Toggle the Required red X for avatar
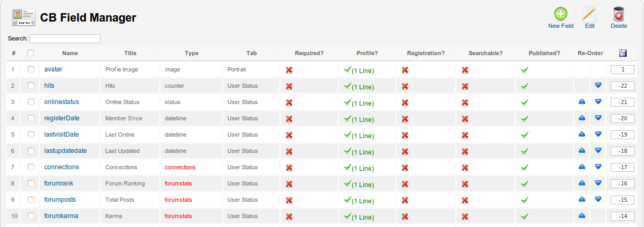 pos(289,70)
